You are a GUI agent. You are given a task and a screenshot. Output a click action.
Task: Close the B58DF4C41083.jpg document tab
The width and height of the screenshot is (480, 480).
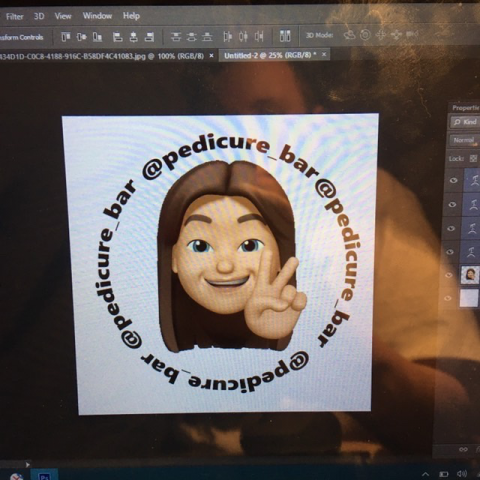tap(211, 56)
